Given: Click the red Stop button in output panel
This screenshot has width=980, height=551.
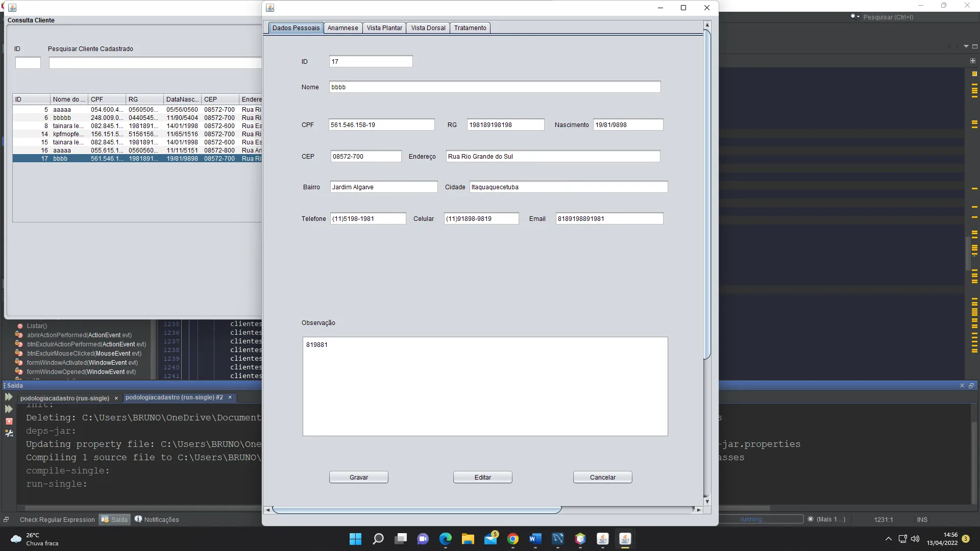Looking at the screenshot, I should (9, 421).
